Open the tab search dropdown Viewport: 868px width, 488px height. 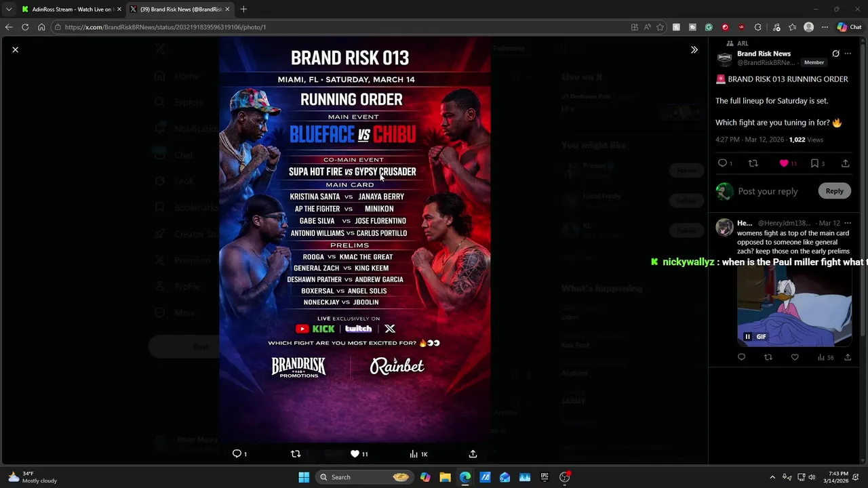9,9
